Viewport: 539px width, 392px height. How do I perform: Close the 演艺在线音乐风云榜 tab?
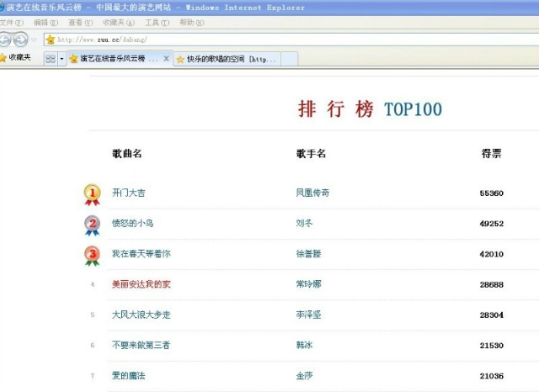166,59
